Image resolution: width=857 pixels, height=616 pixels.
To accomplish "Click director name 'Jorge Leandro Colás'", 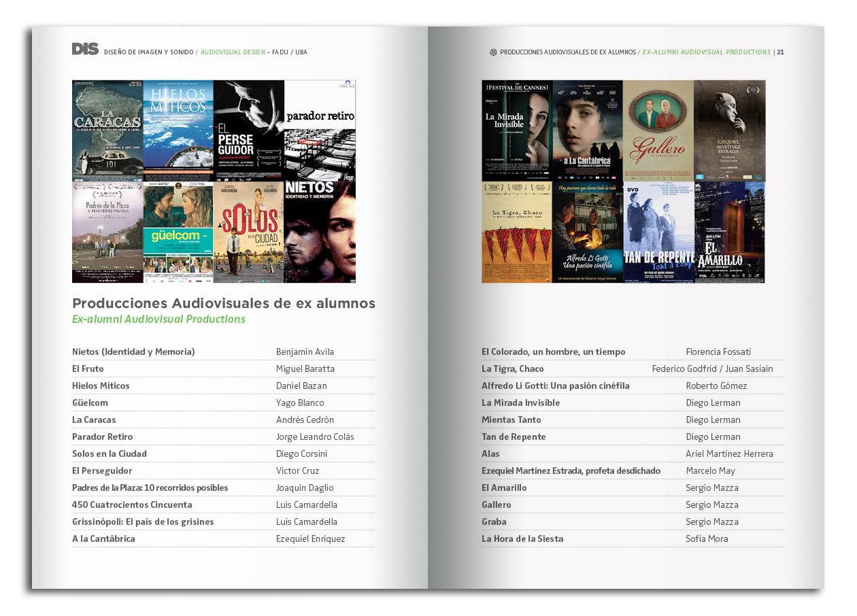I will (x=315, y=437).
